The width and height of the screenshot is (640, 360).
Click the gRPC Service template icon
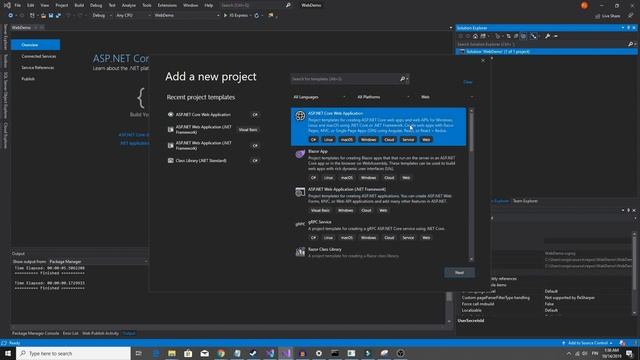click(x=300, y=224)
